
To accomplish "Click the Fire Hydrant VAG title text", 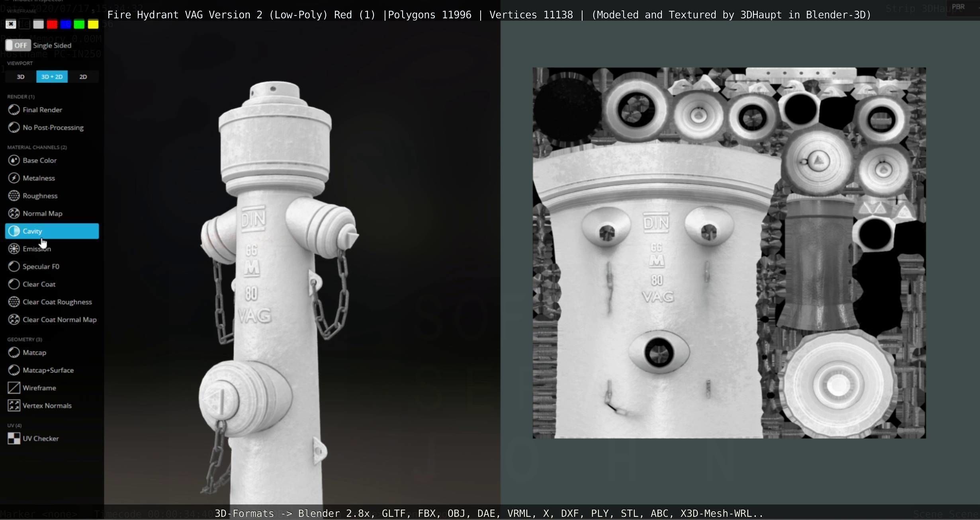I will (x=489, y=15).
